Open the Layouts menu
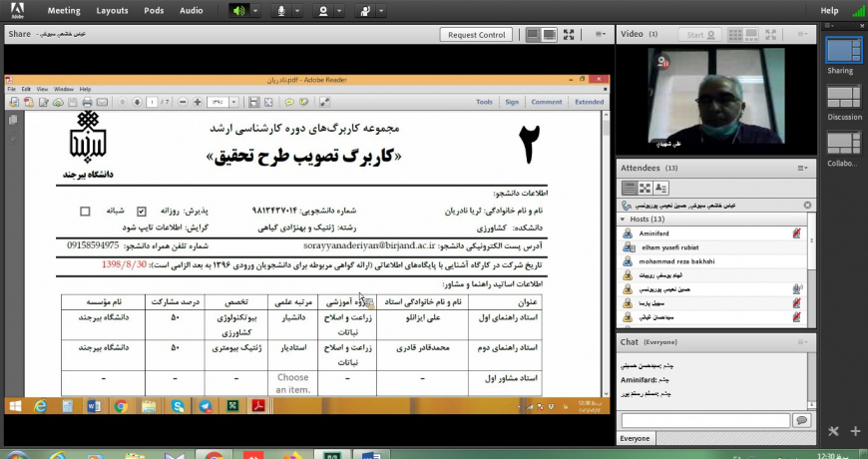The width and height of the screenshot is (868, 459). pyautogui.click(x=112, y=11)
